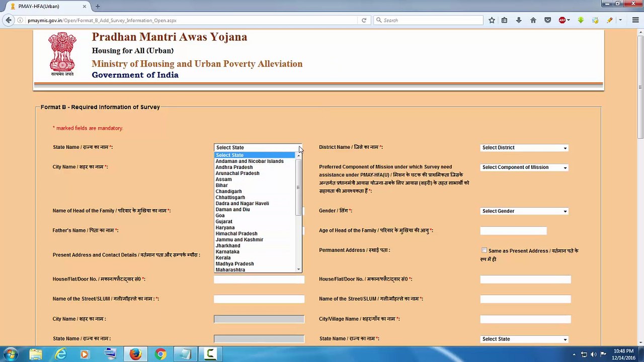The height and width of the screenshot is (362, 644).
Task: Click the Pocket icon in toolbar
Action: point(548,20)
